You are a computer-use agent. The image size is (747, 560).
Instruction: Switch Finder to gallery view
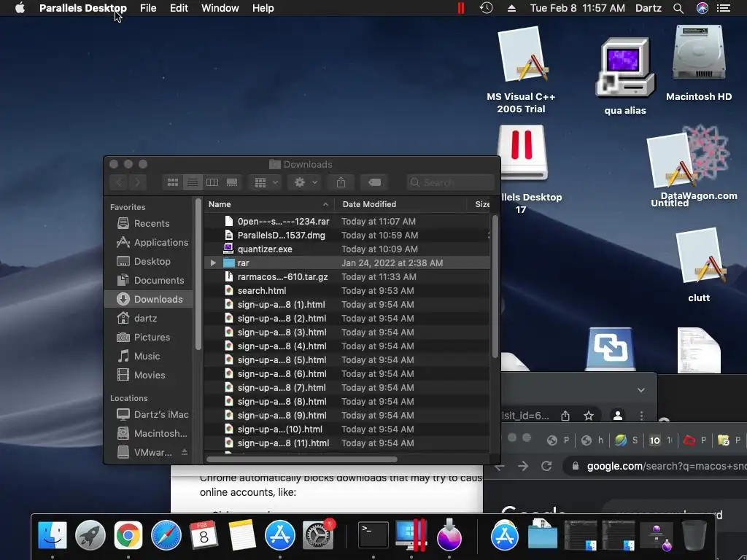tap(232, 182)
